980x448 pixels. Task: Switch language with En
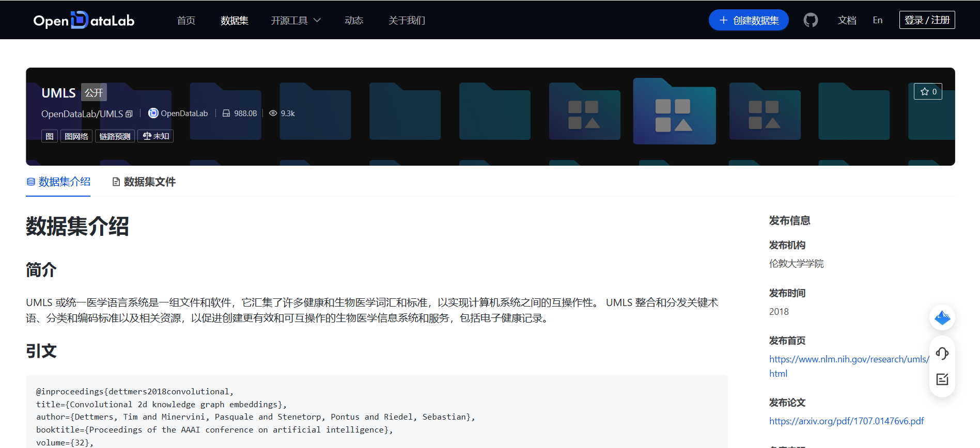tap(878, 20)
